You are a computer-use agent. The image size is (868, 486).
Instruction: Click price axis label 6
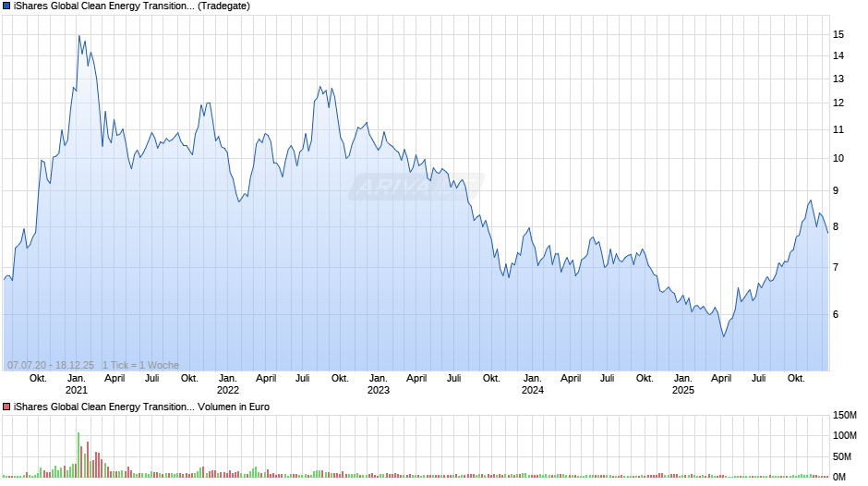(x=836, y=314)
